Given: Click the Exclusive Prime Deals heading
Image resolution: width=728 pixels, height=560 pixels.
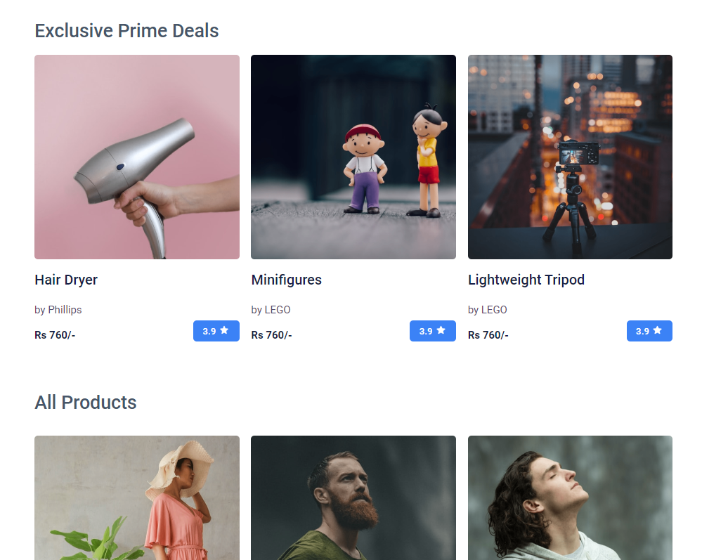Looking at the screenshot, I should click(x=126, y=31).
